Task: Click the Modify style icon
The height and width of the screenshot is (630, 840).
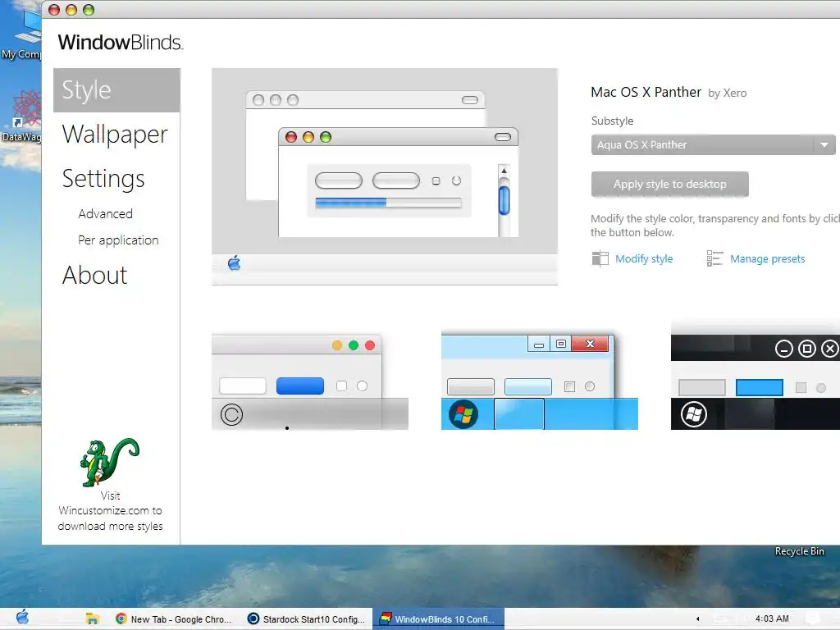Action: tap(600, 258)
